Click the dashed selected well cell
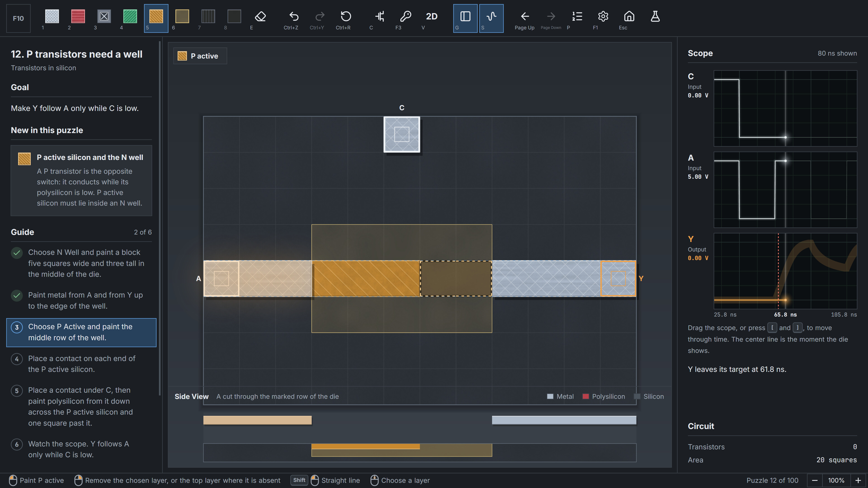Image resolution: width=868 pixels, height=488 pixels. [x=455, y=279]
